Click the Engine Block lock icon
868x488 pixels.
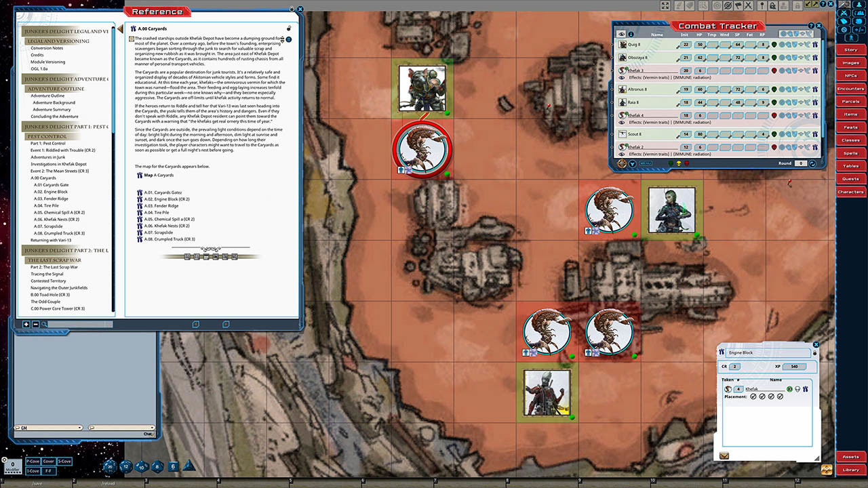click(814, 353)
